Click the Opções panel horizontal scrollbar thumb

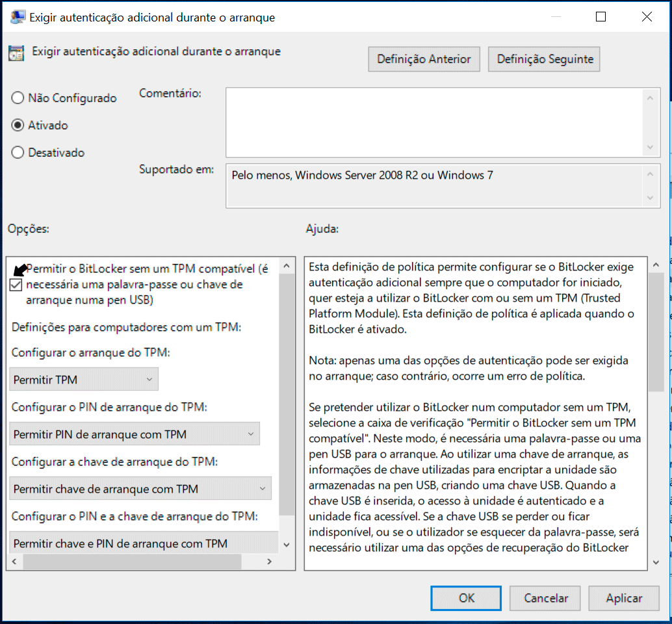click(x=132, y=562)
